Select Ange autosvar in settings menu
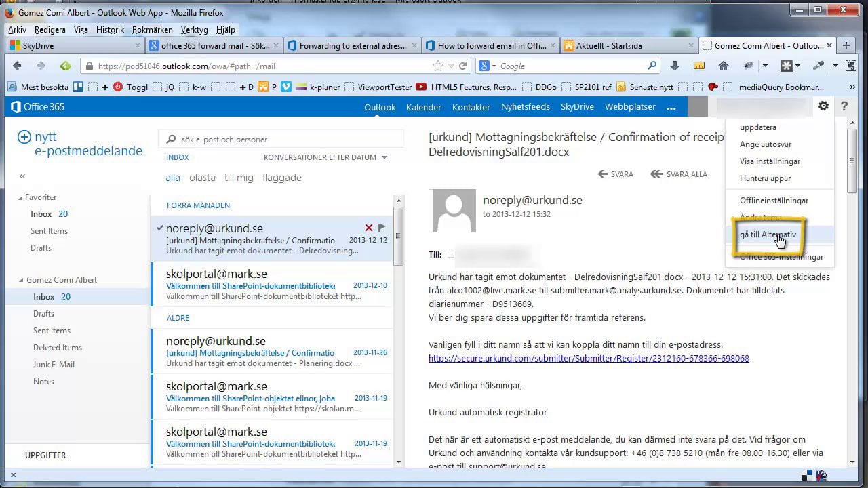This screenshot has width=868, height=488. [766, 144]
